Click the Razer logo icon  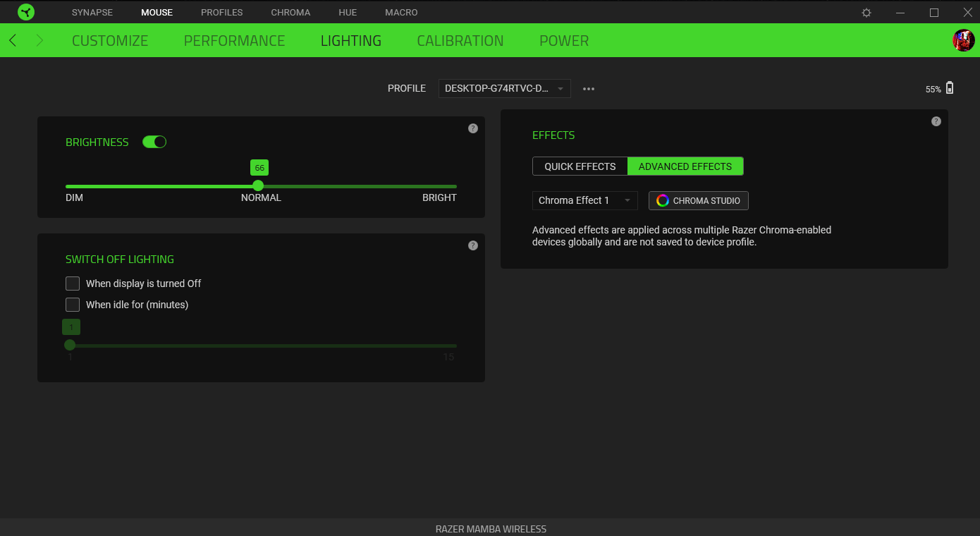point(26,12)
